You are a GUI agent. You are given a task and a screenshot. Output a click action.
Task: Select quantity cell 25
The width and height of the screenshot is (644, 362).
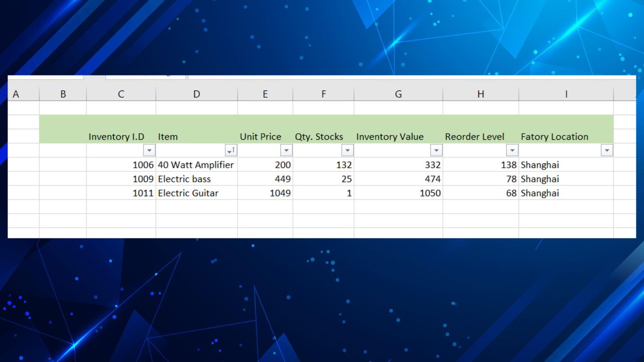click(324, 178)
